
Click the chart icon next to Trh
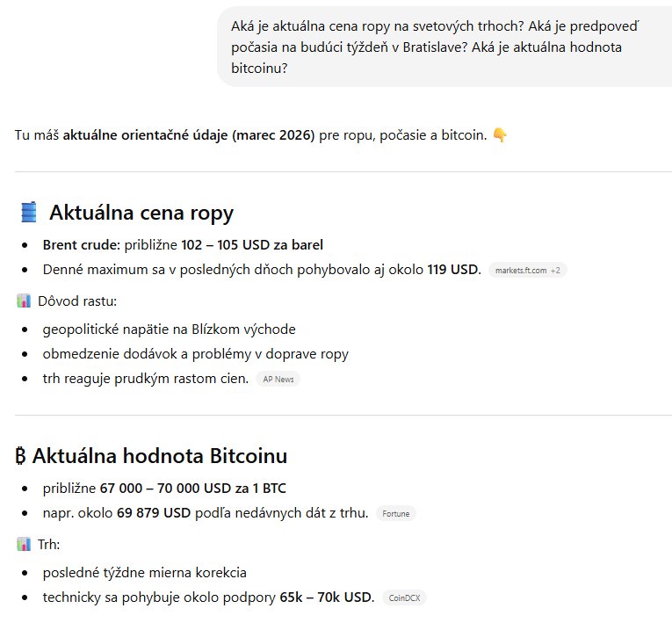pyautogui.click(x=24, y=544)
